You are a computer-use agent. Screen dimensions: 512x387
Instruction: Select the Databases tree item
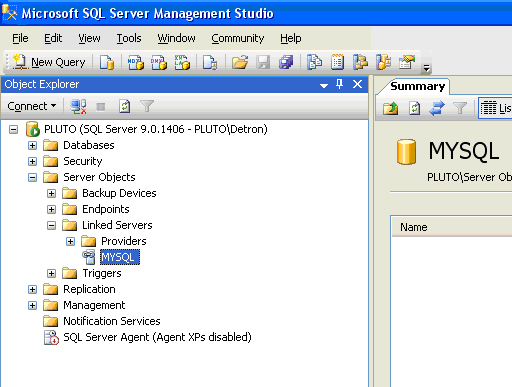coord(89,145)
